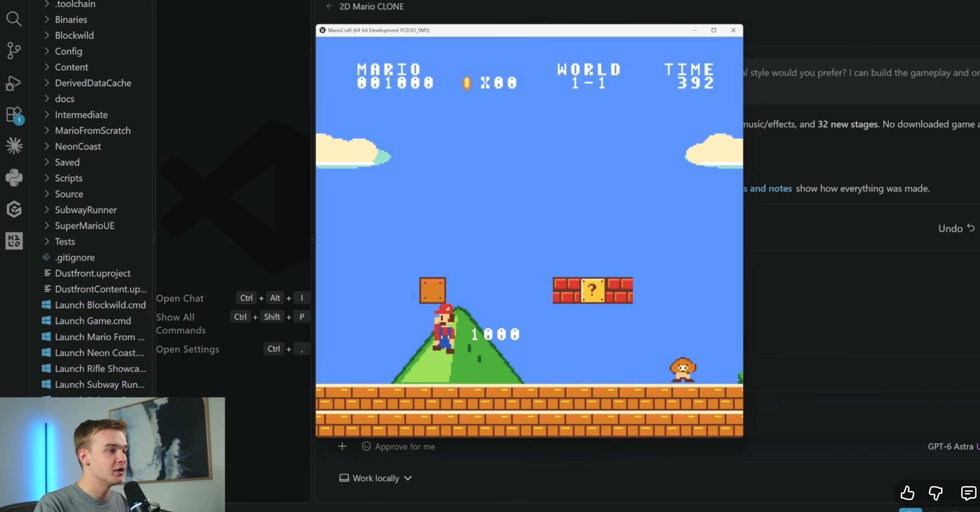The image size is (980, 512).
Task: Click the thumbs up feedback icon
Action: (x=907, y=493)
